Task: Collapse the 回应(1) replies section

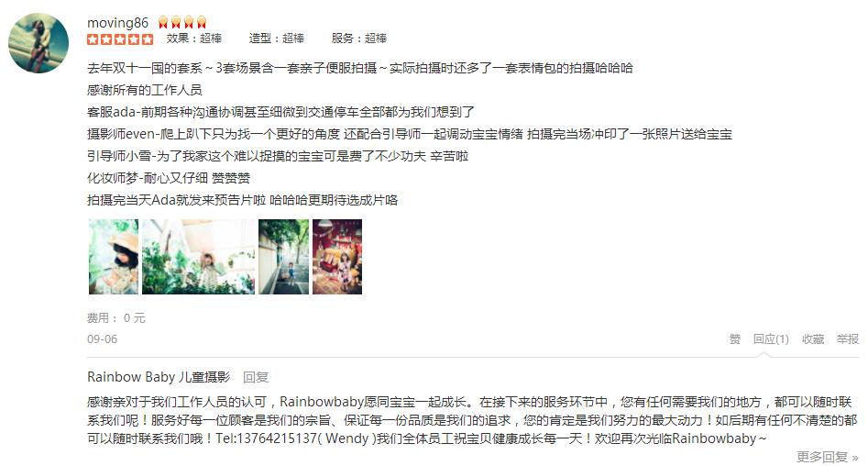Action: (x=771, y=339)
